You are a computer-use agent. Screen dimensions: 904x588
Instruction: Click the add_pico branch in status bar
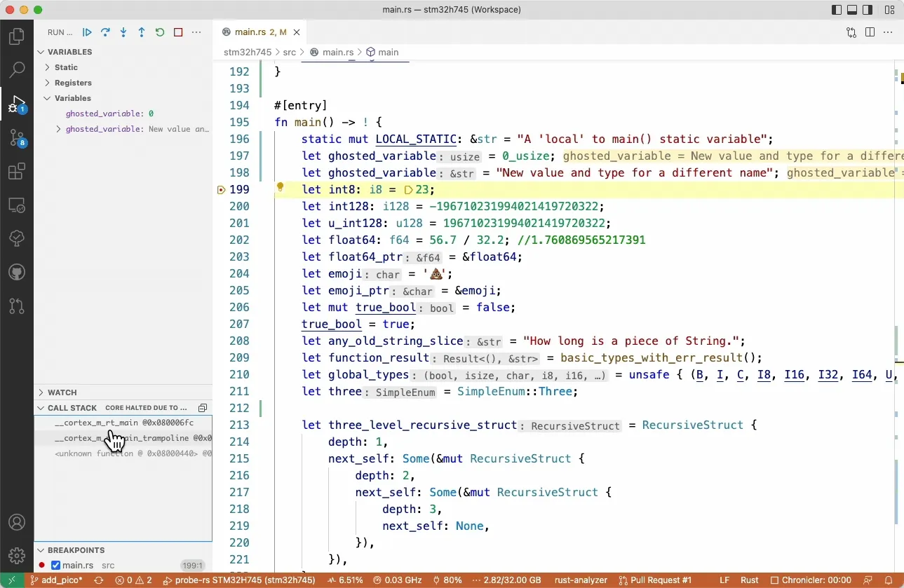[57, 580]
